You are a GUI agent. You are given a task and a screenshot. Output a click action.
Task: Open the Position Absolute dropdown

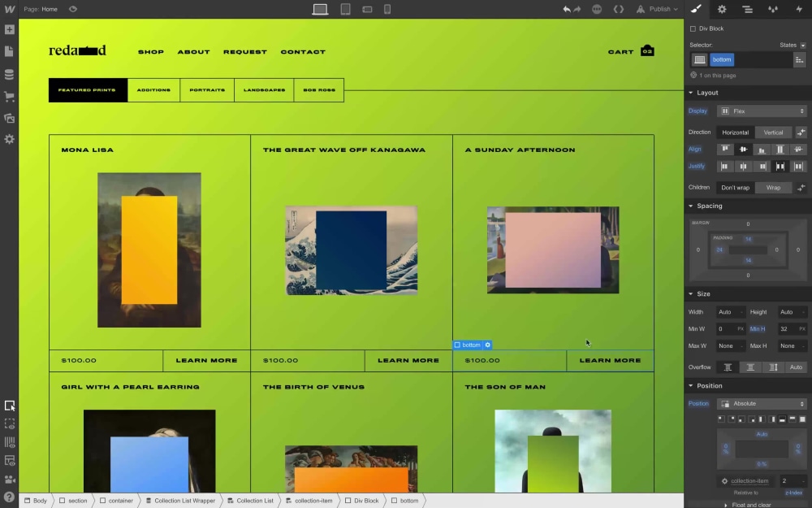click(762, 403)
